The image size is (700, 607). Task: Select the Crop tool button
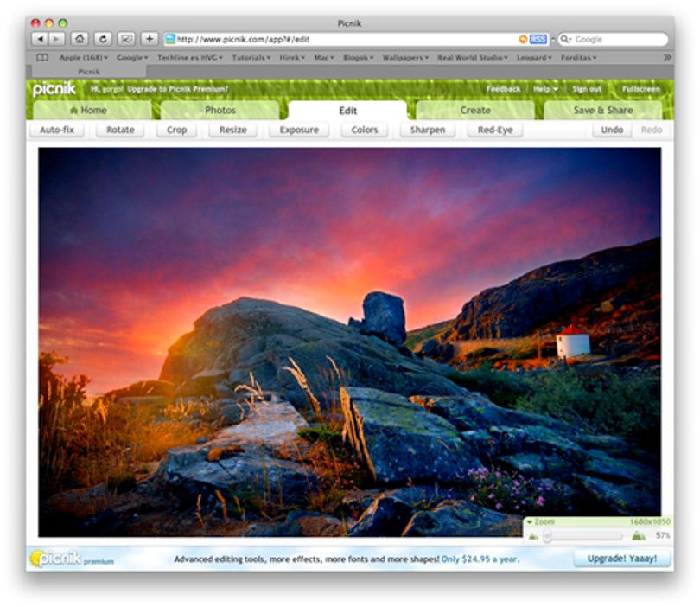(x=176, y=130)
